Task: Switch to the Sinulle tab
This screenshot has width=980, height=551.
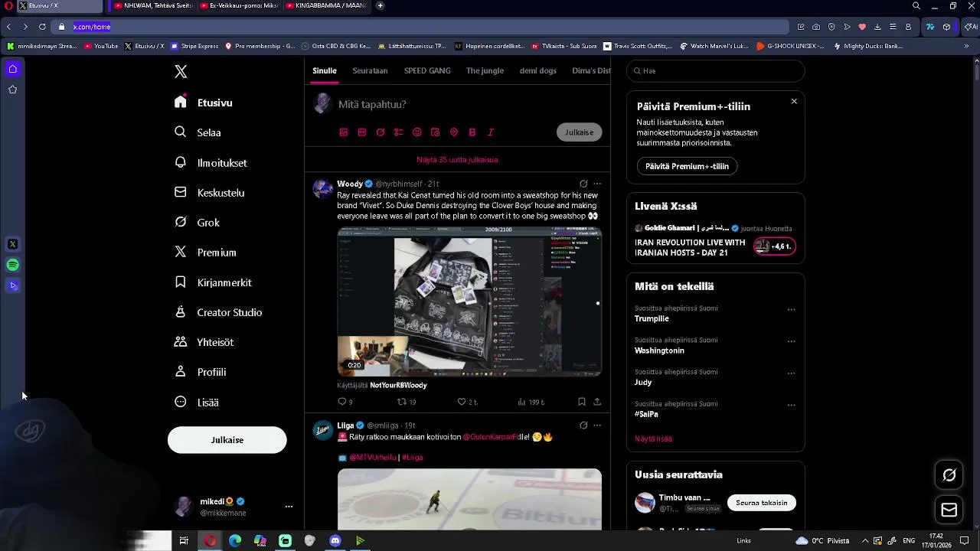Action: tap(325, 70)
